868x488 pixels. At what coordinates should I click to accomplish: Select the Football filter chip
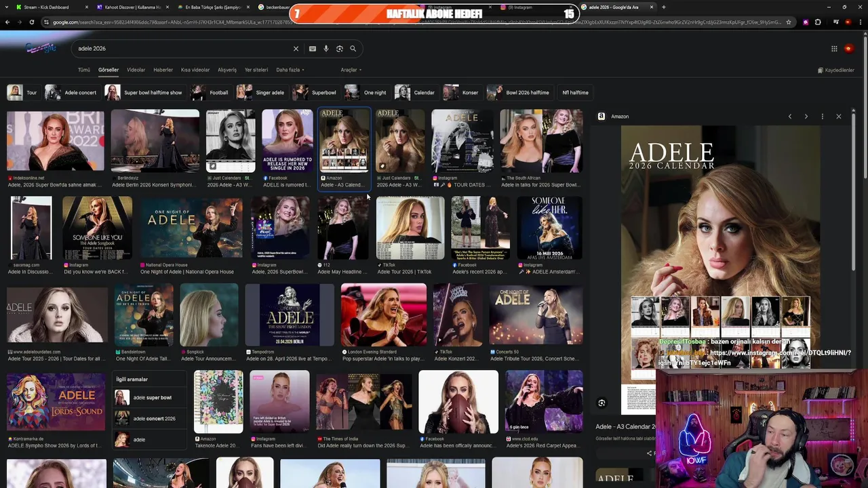click(x=211, y=93)
